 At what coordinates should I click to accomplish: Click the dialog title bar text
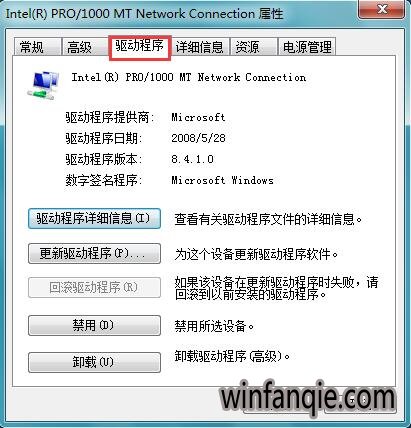(145, 14)
